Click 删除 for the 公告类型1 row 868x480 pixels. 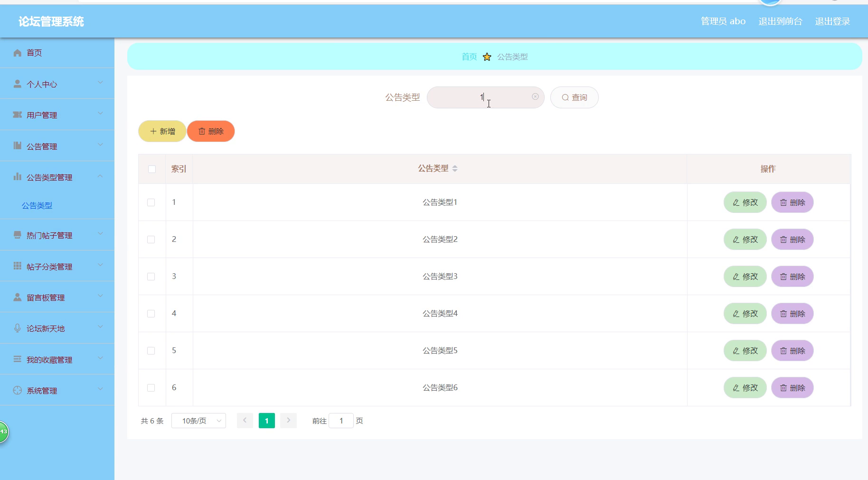(x=793, y=202)
